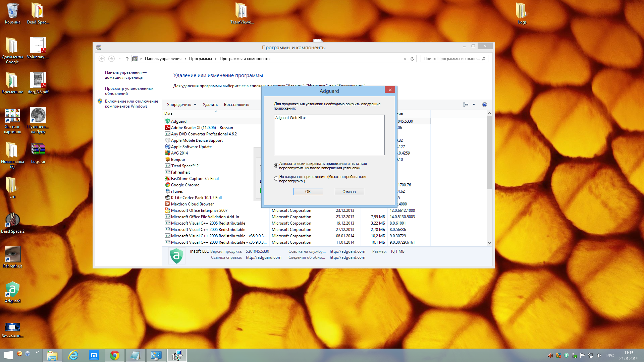644x362 pixels.
Task: Go to Панель управления breadcrumb
Action: click(163, 59)
